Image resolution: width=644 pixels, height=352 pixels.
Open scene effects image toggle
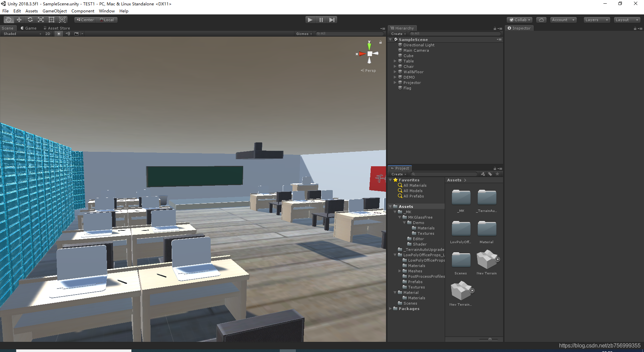(76, 34)
